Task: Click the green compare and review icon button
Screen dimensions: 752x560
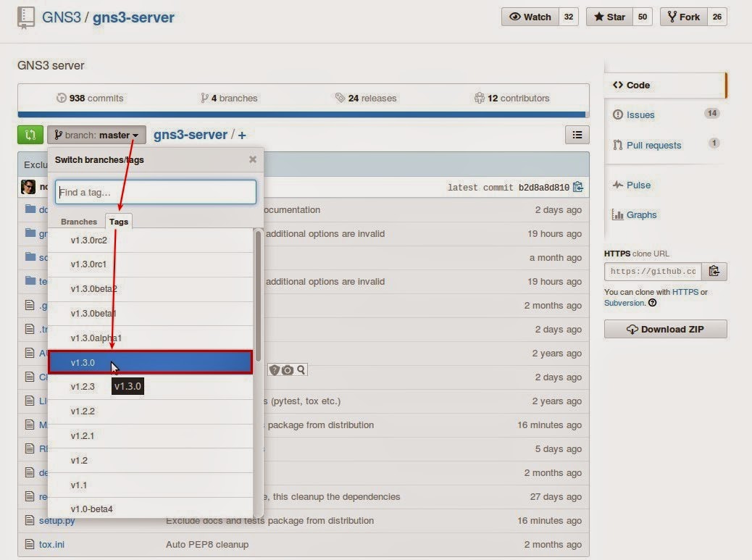Action: pos(30,135)
